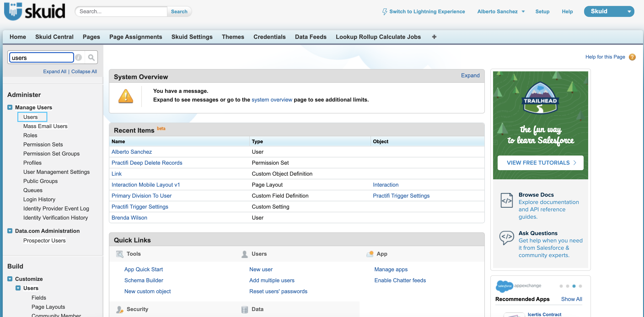Click the Browse Docs code icon
The image size is (644, 317).
pos(507,200)
